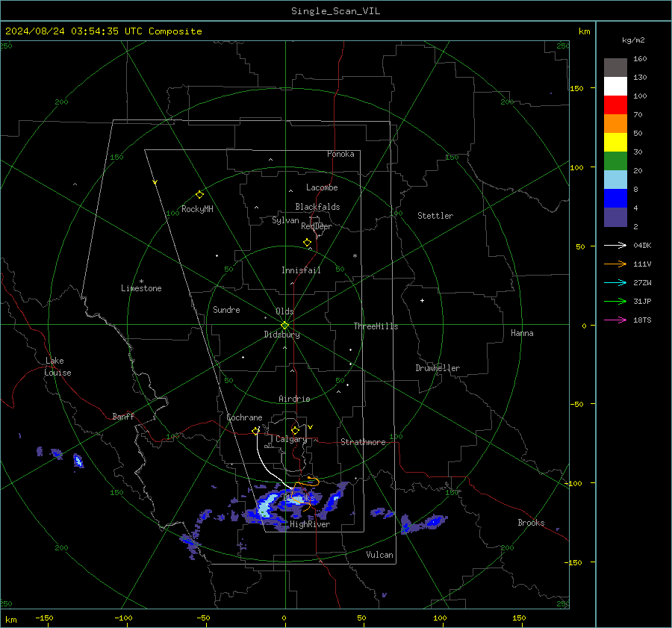Select the green 31JP legend arrow

click(x=615, y=302)
